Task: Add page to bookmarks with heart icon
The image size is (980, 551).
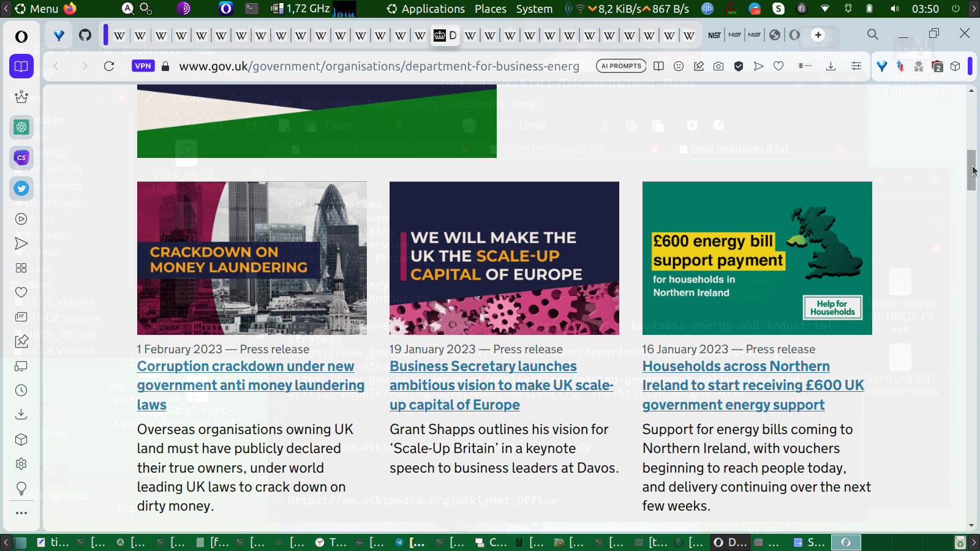Action: (778, 66)
